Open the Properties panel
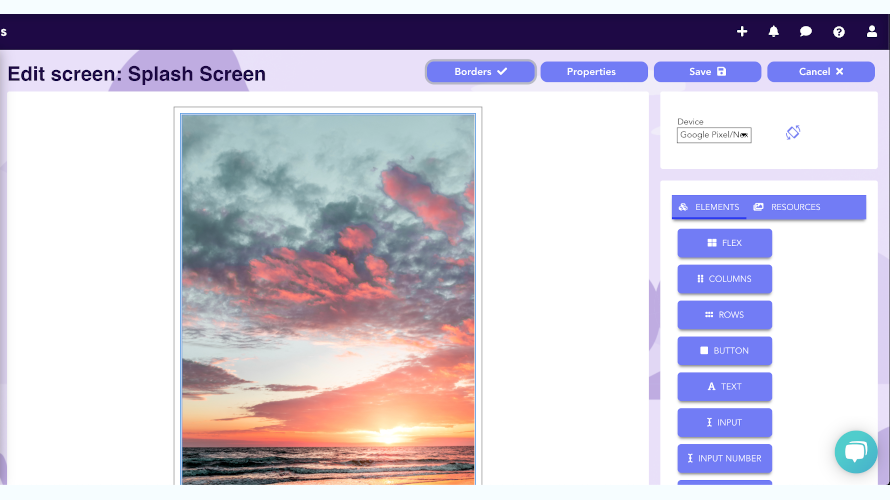The image size is (890, 500). [594, 72]
